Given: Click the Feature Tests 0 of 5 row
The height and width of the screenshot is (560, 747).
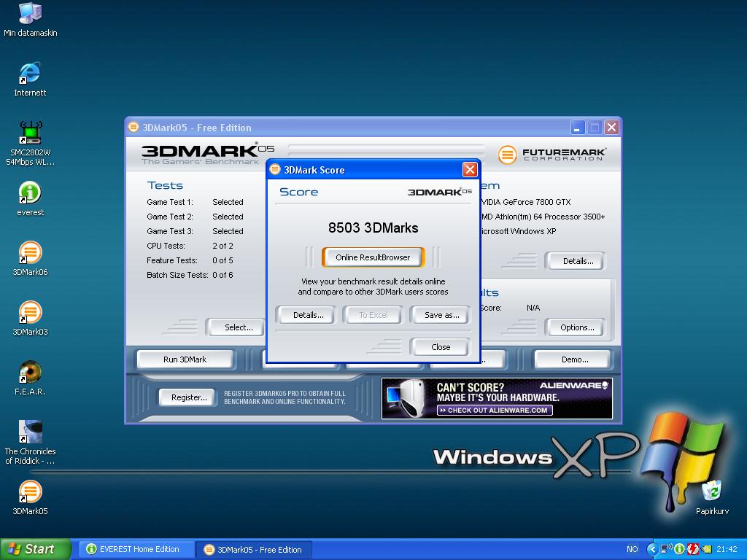Looking at the screenshot, I should 190,260.
